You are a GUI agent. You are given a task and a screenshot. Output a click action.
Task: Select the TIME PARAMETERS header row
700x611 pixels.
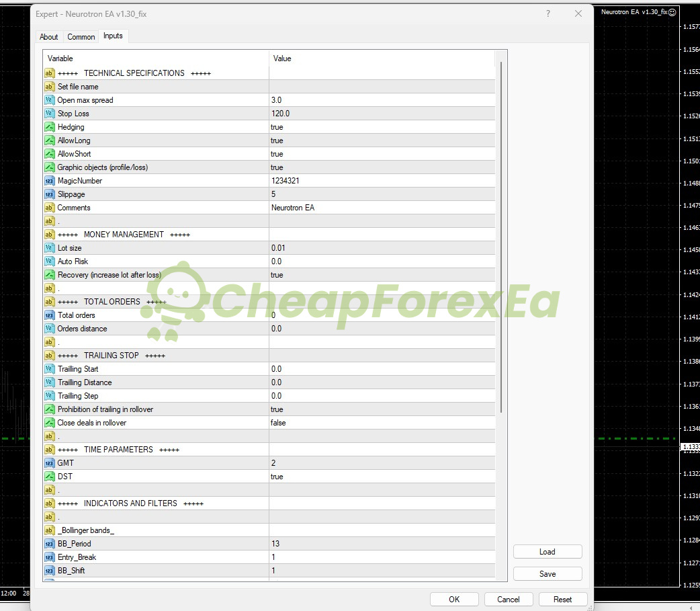[x=269, y=449]
